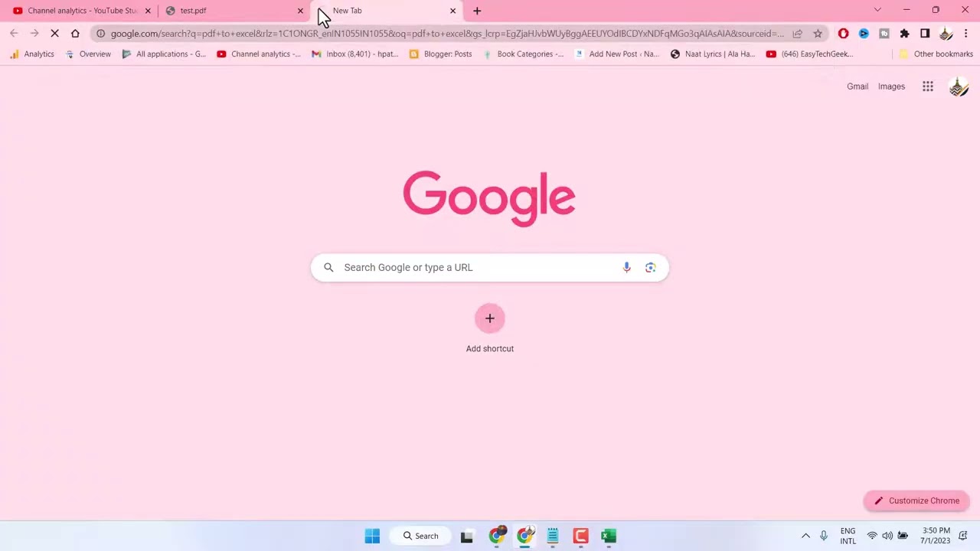Viewport: 980px width, 551px height.
Task: Open the Naat Lyrics bookmark
Action: (x=713, y=54)
